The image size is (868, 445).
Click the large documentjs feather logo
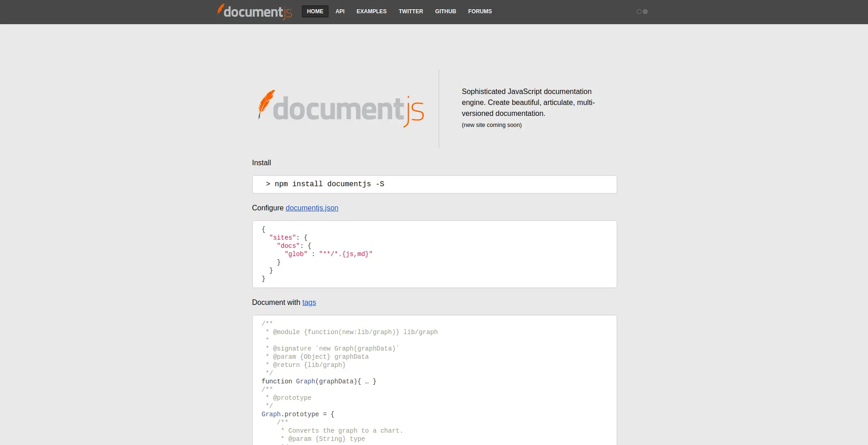pos(341,109)
